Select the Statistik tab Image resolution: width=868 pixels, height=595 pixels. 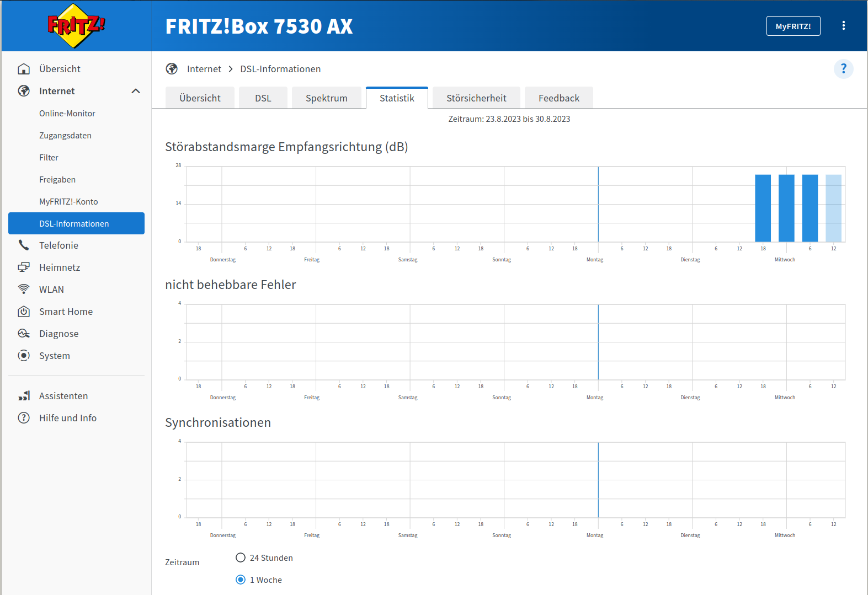[x=397, y=98]
